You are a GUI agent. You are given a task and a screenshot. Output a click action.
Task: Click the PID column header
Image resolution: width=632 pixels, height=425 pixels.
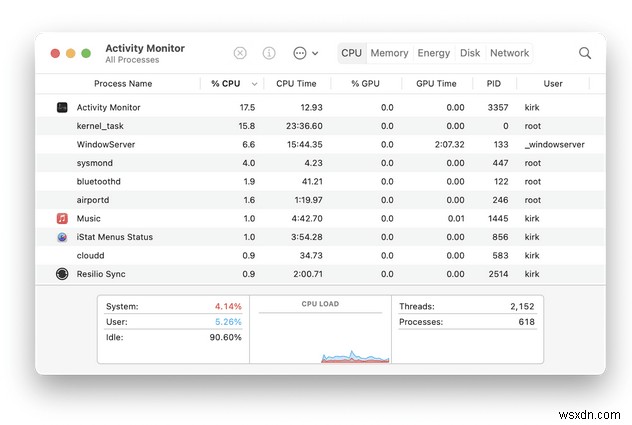pyautogui.click(x=494, y=84)
